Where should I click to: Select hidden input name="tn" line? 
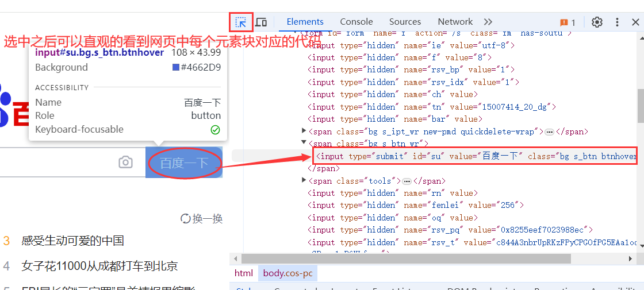(432, 107)
